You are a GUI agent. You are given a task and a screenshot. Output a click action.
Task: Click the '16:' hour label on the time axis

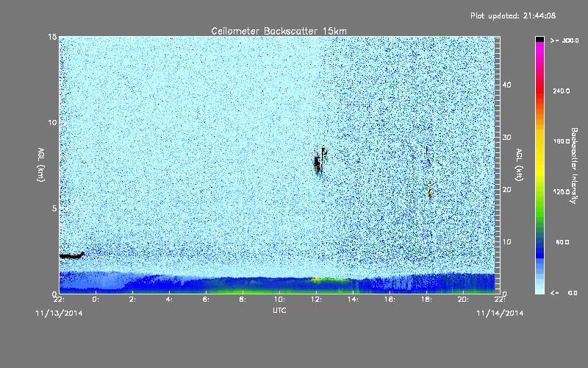coord(390,300)
